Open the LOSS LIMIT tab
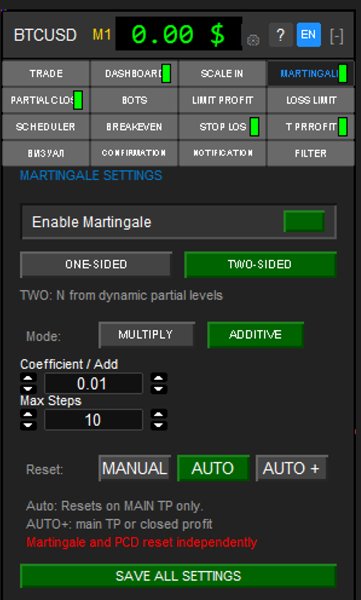Image resolution: width=361 pixels, height=600 pixels. point(310,100)
